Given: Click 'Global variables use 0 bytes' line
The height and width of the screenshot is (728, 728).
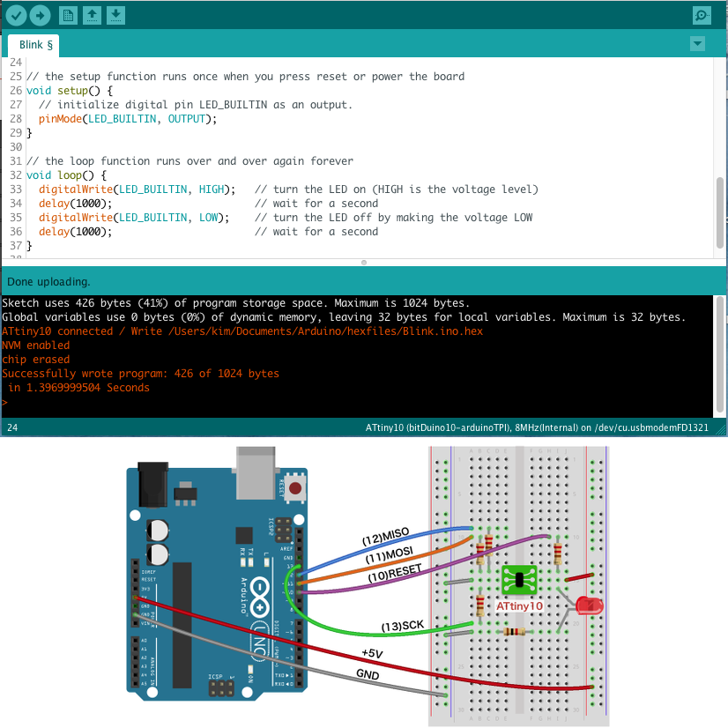Looking at the screenshot, I should tap(344, 317).
